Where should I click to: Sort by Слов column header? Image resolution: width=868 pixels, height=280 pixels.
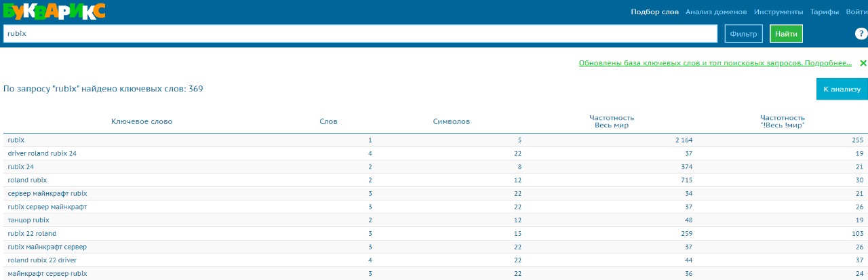coord(328,122)
